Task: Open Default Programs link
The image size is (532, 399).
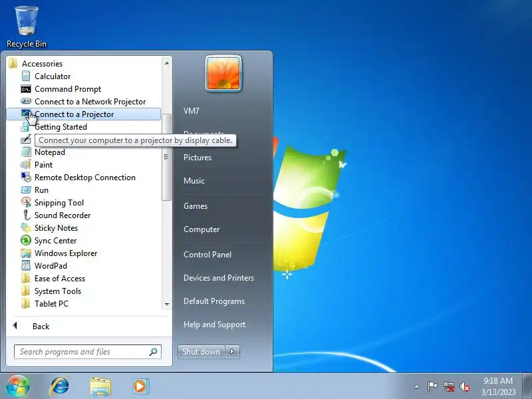Action: (214, 301)
